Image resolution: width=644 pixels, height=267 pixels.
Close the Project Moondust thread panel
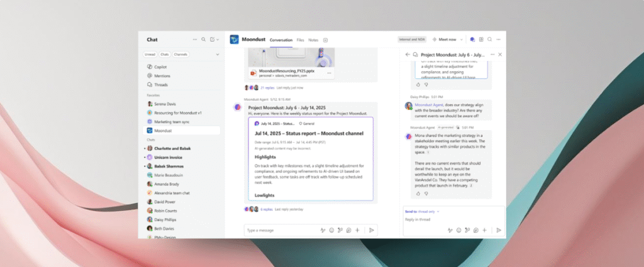point(500,55)
